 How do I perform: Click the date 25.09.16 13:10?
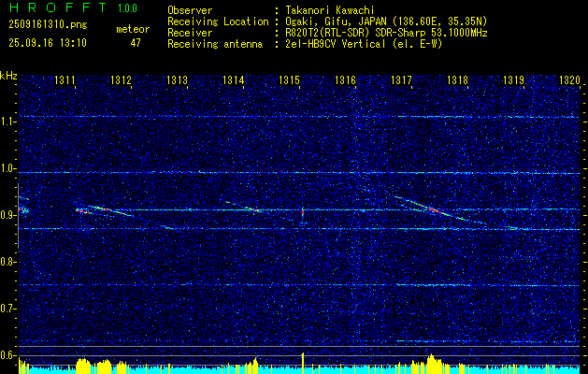point(48,43)
